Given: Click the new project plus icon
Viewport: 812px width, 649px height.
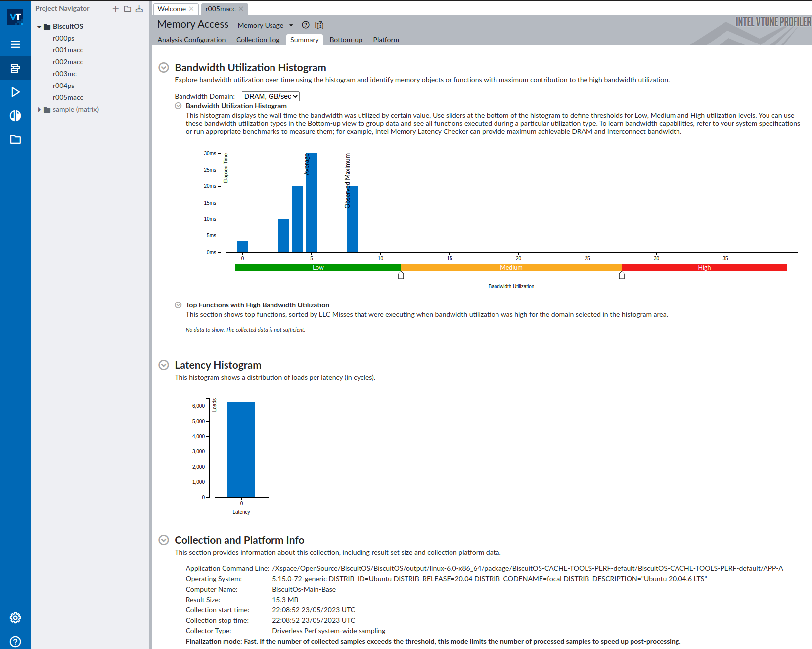Looking at the screenshot, I should click(115, 9).
